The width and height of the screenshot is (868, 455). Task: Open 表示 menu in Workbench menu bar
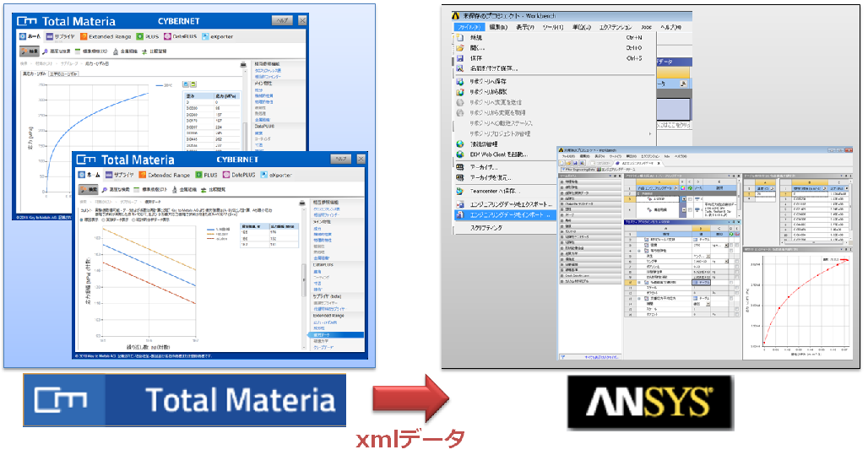point(525,26)
